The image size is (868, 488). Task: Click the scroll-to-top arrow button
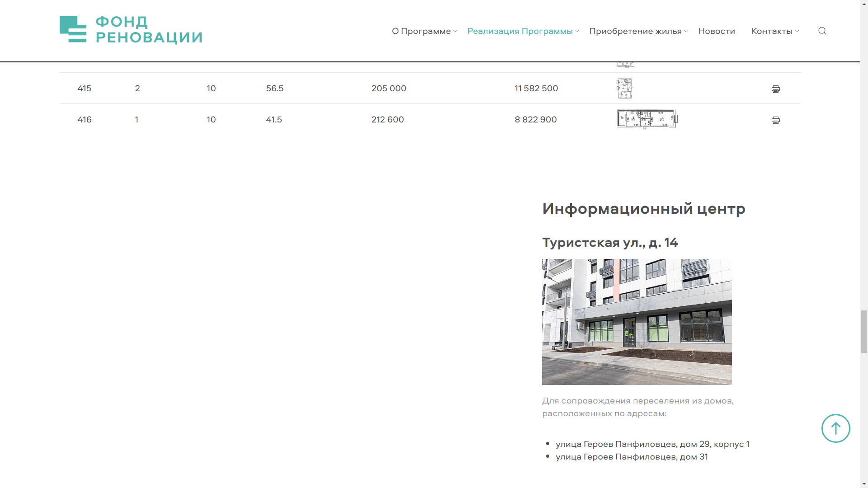[835, 428]
